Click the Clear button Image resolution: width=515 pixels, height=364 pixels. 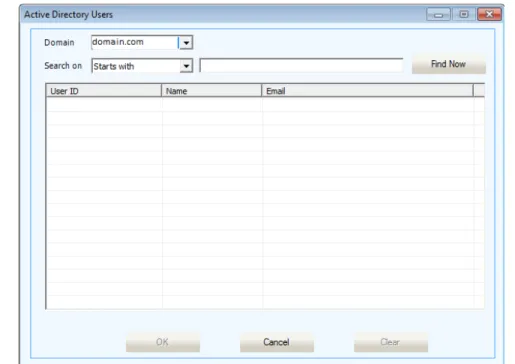[x=390, y=342]
